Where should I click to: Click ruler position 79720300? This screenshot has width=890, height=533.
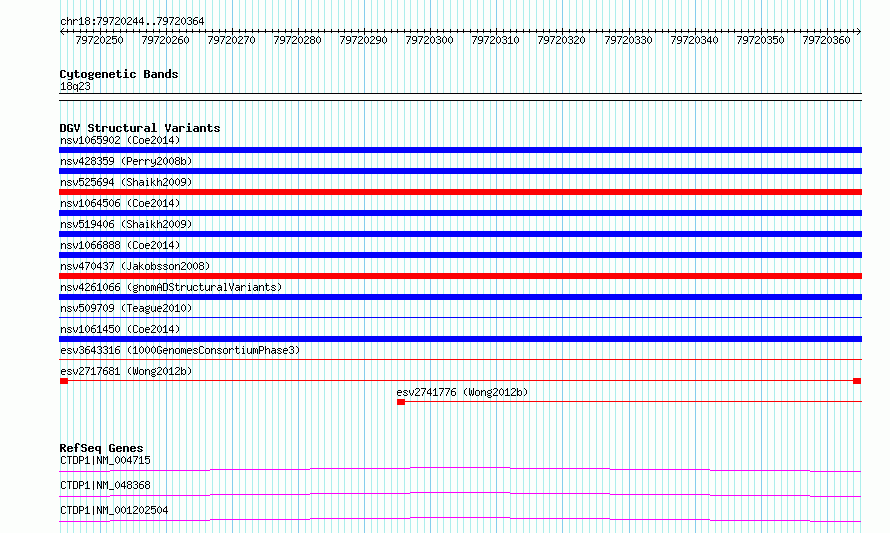coord(429,40)
